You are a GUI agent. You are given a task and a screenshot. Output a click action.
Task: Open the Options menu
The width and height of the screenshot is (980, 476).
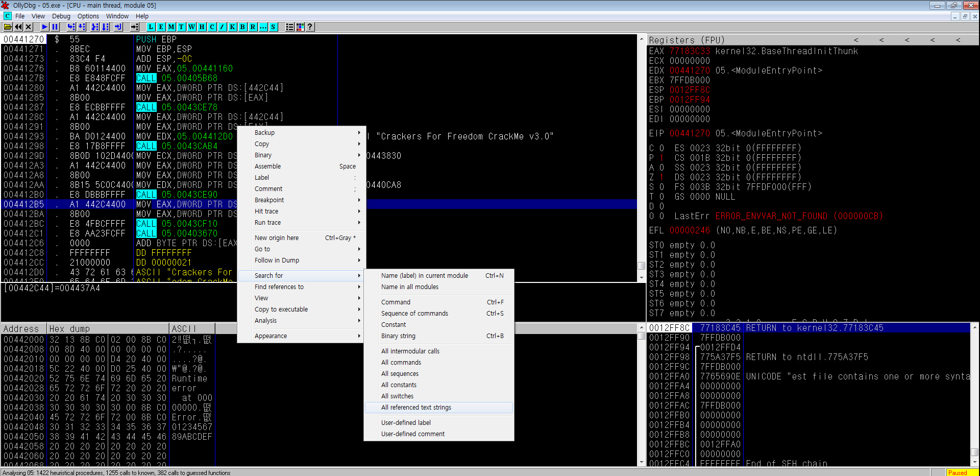tap(88, 16)
